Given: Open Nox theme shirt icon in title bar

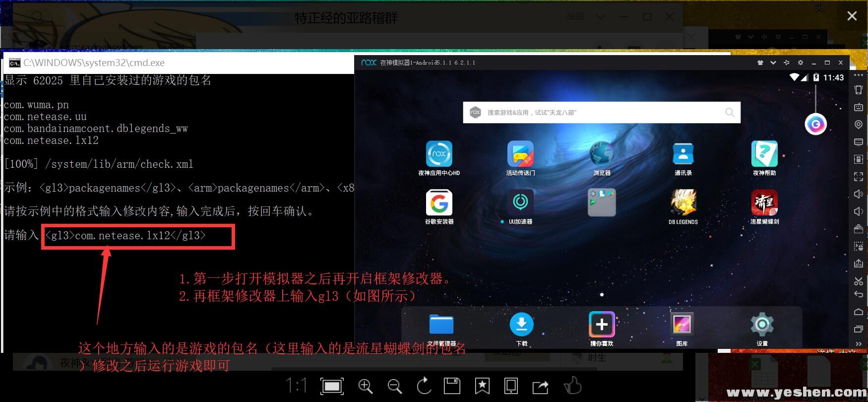Looking at the screenshot, I should click(x=760, y=63).
